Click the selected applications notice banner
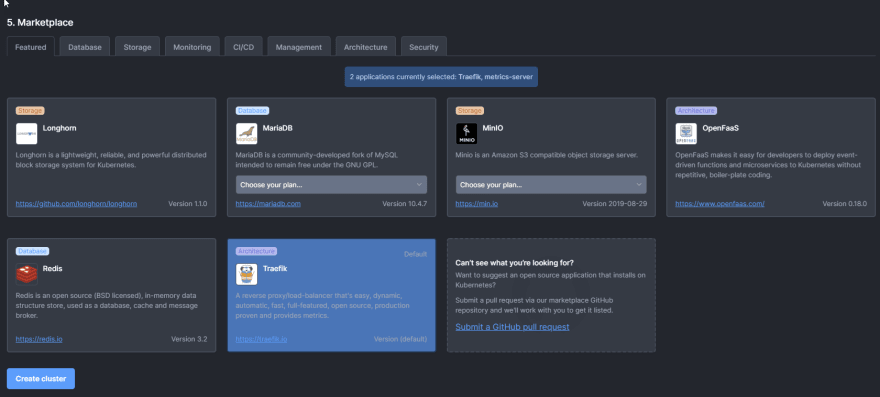This screenshot has height=397, width=880. tap(441, 77)
